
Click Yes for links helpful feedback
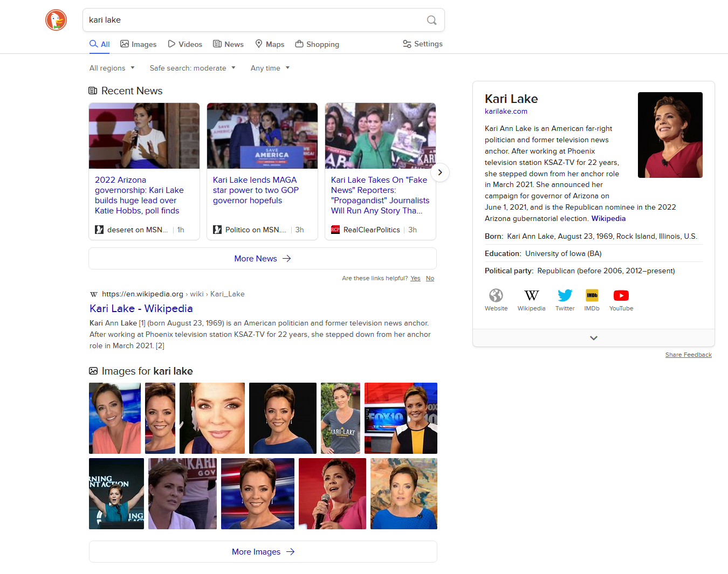(x=415, y=278)
